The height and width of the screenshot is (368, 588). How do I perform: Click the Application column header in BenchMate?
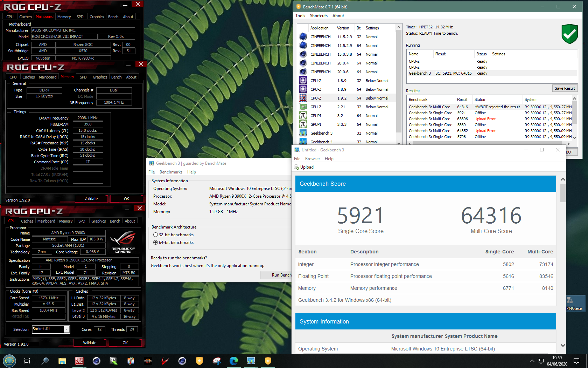coord(321,28)
